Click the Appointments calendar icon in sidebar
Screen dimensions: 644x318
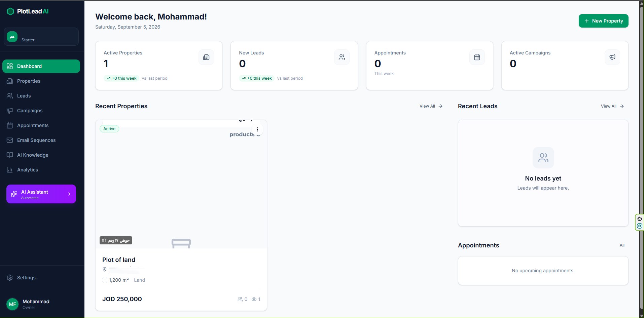10,125
